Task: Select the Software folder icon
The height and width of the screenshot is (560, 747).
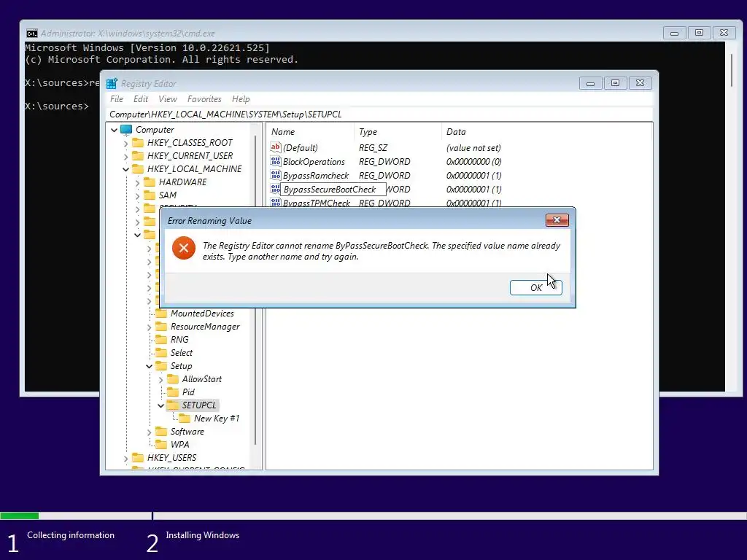Action: [x=161, y=432]
